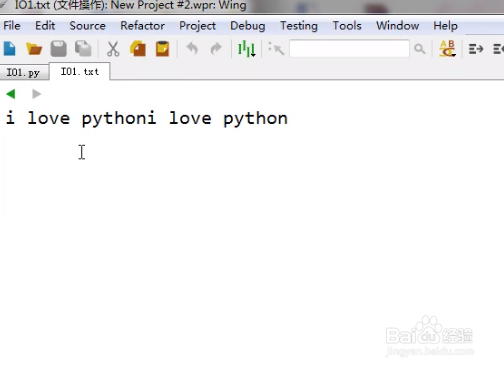Go forward with gray right arrow
This screenshot has height=370, width=504.
(36, 94)
